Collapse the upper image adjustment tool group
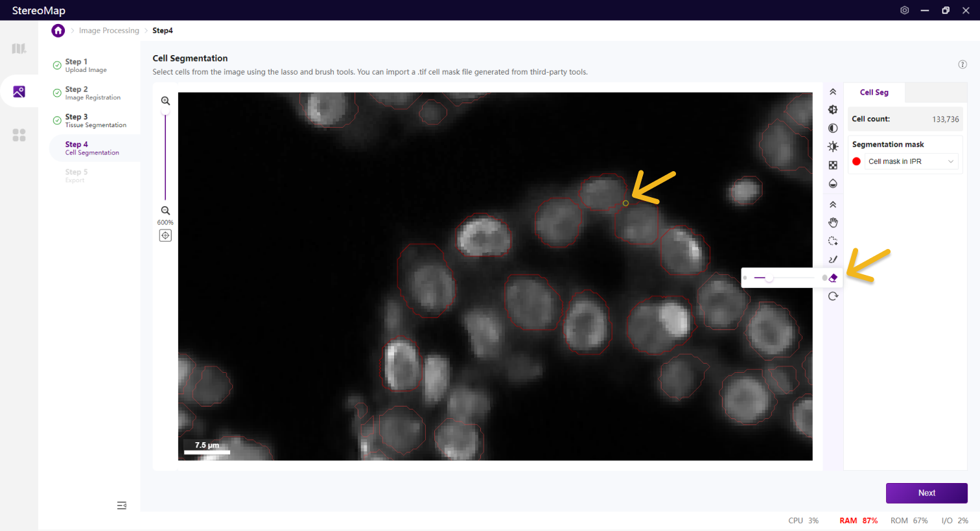The image size is (980, 531). point(833,92)
